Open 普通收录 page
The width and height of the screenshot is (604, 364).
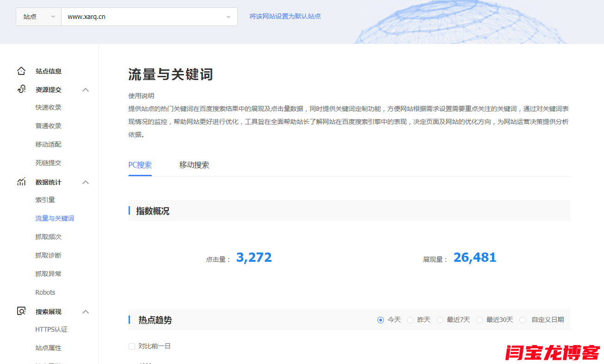[49, 126]
